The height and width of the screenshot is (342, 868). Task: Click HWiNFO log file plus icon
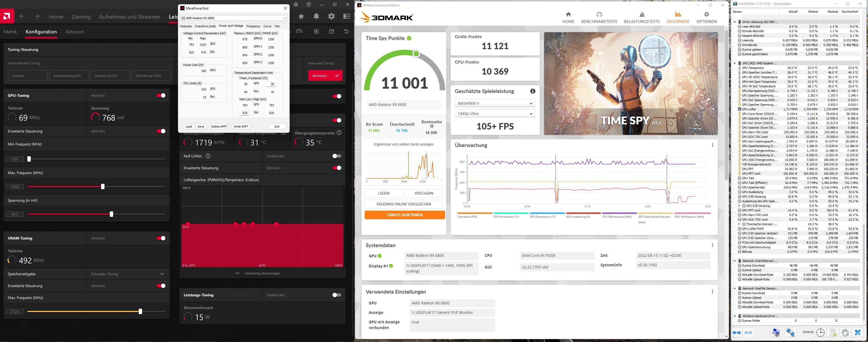click(833, 333)
